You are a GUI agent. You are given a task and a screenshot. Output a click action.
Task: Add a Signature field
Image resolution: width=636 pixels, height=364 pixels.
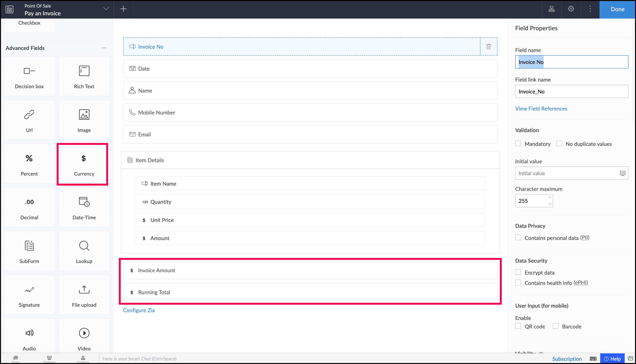(x=29, y=295)
